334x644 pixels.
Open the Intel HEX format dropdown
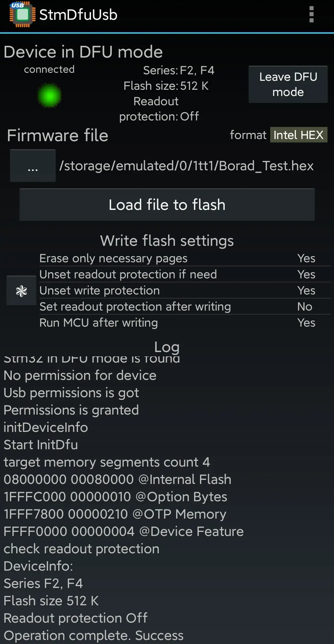pyautogui.click(x=298, y=135)
